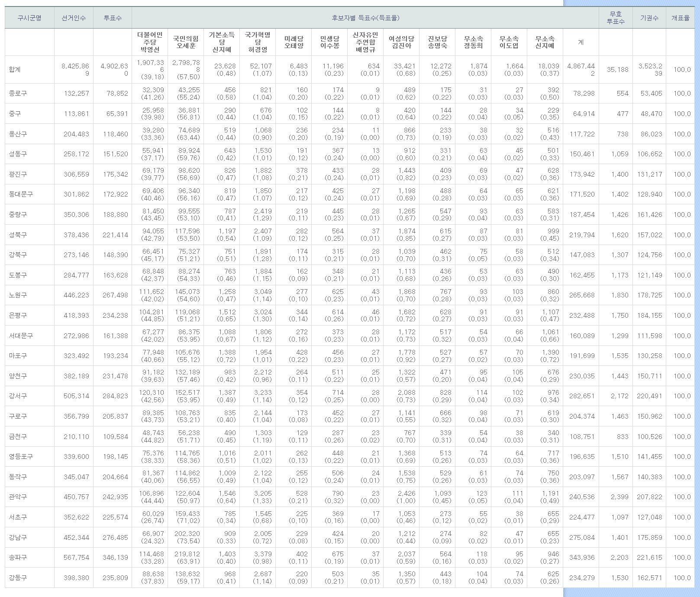Viewport: 700px width, 597px height.
Task: Click the 여성의당 김진아 candidate header
Action: tap(401, 42)
